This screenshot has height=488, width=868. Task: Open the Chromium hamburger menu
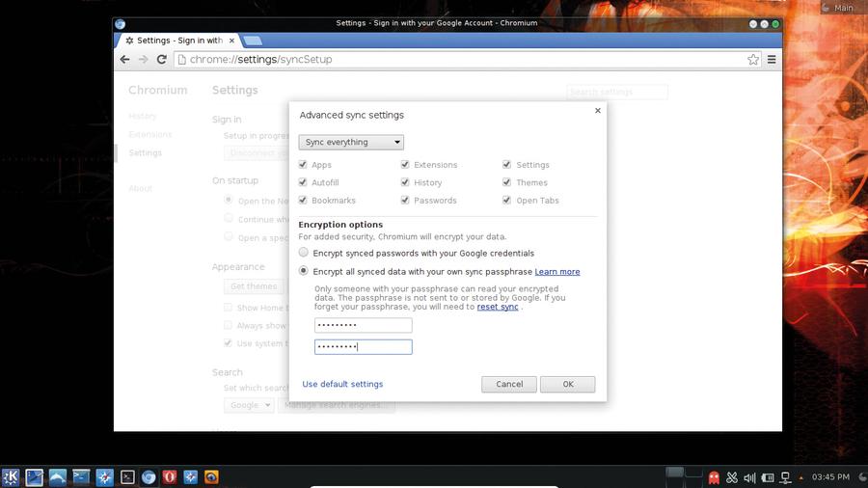pos(772,59)
